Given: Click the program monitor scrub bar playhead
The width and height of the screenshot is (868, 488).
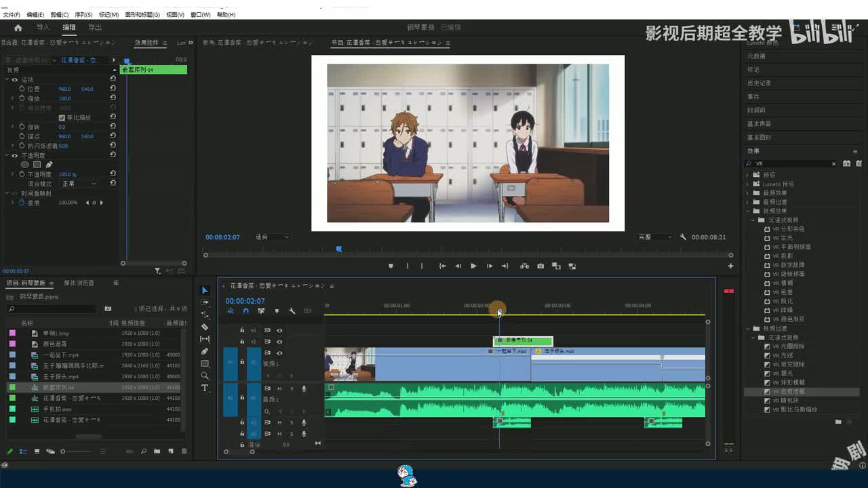Looking at the screenshot, I should [x=339, y=249].
